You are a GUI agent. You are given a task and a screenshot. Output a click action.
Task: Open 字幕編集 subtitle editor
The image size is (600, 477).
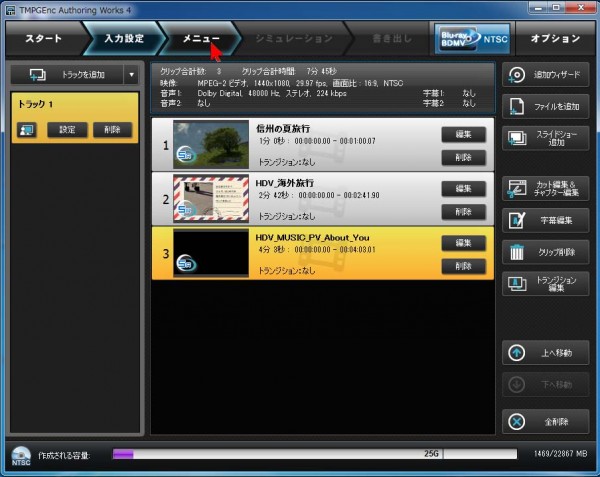tap(545, 220)
